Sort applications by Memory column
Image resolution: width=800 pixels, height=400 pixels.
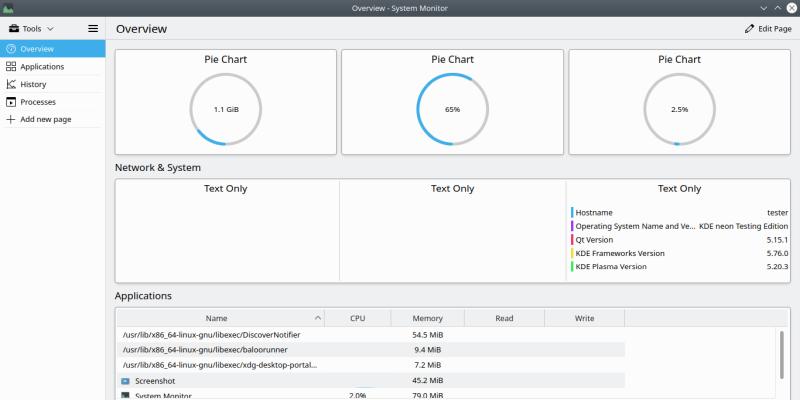[x=427, y=318]
